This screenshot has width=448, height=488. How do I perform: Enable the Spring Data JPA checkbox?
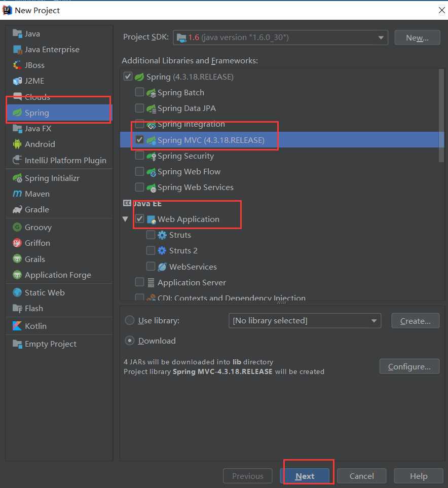[139, 108]
